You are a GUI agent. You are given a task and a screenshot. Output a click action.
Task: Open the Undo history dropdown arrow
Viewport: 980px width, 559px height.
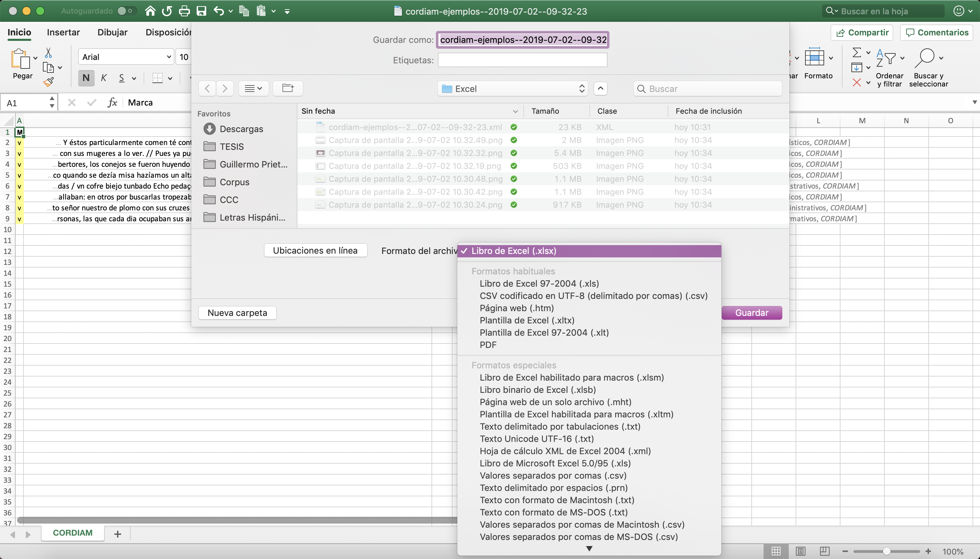(x=231, y=11)
